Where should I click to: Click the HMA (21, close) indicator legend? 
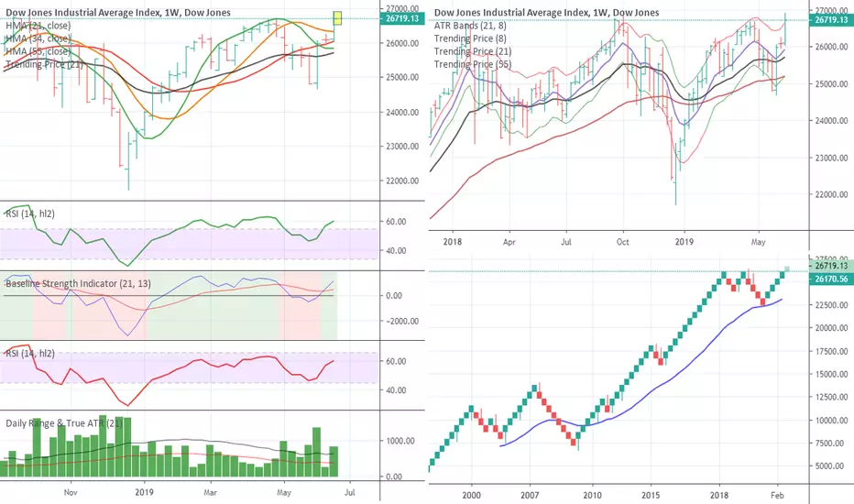click(x=38, y=25)
